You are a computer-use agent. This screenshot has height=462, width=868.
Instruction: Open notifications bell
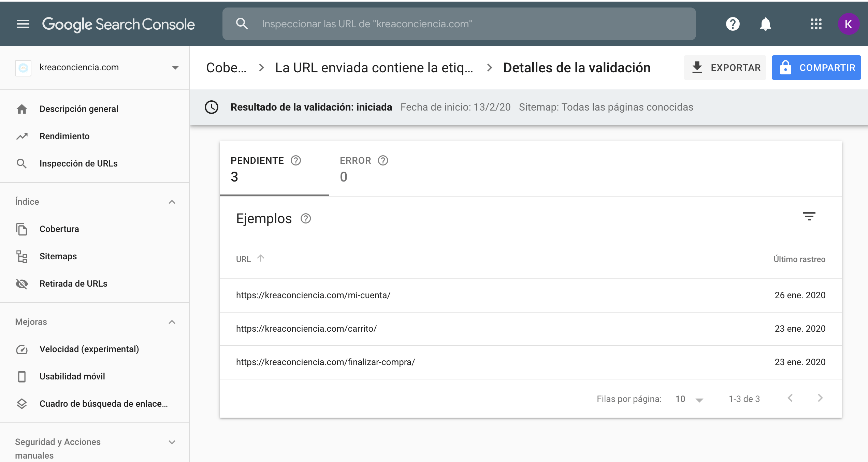click(765, 24)
